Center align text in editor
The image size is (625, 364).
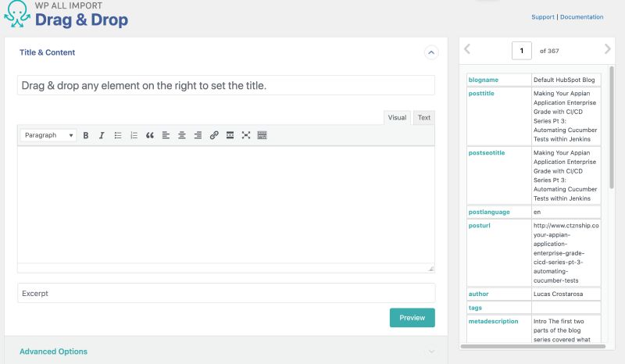[182, 135]
